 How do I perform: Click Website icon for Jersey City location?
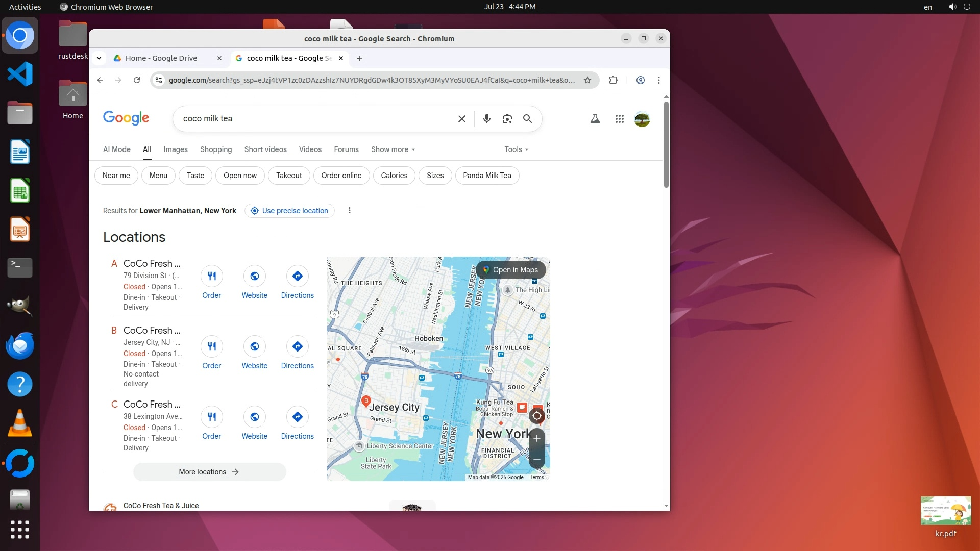point(254,346)
